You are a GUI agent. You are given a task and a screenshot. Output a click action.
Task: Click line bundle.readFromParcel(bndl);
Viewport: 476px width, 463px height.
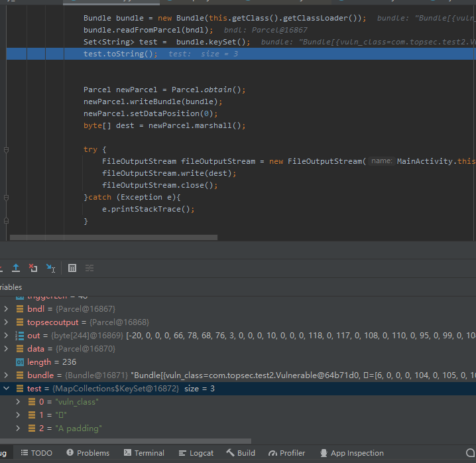click(x=148, y=30)
